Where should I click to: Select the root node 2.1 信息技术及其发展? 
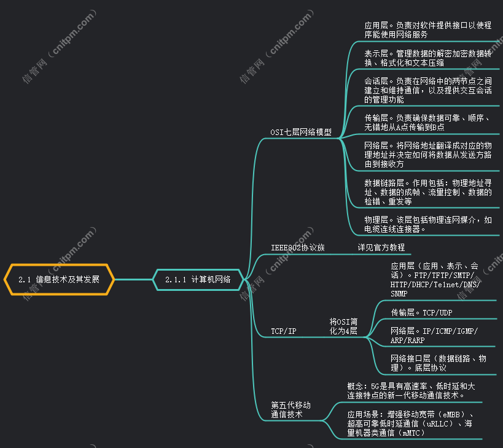58,279
